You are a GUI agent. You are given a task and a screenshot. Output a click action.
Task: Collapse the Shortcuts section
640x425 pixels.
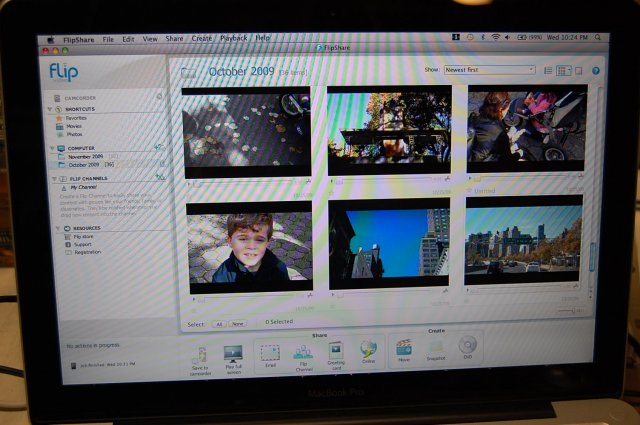pos(47,110)
